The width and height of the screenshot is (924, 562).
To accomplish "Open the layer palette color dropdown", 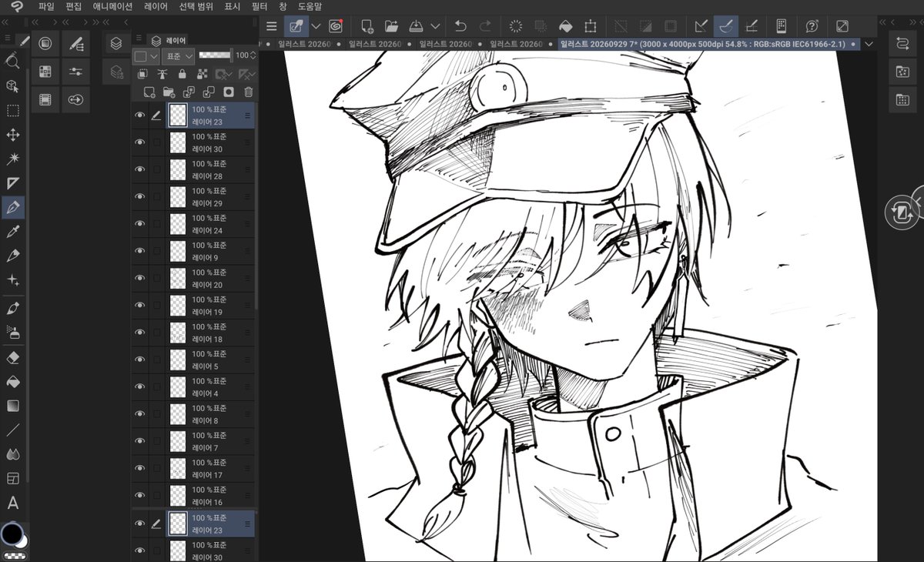I will click(x=146, y=56).
